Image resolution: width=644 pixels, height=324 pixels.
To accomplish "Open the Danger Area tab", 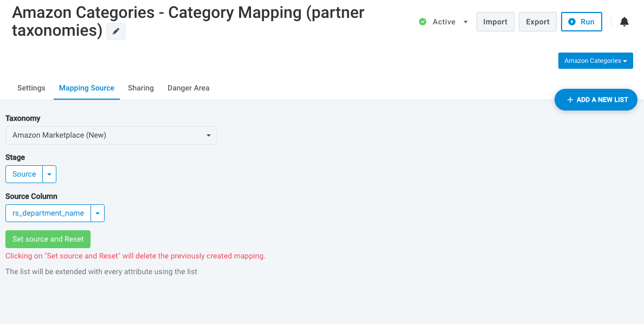I will [188, 88].
